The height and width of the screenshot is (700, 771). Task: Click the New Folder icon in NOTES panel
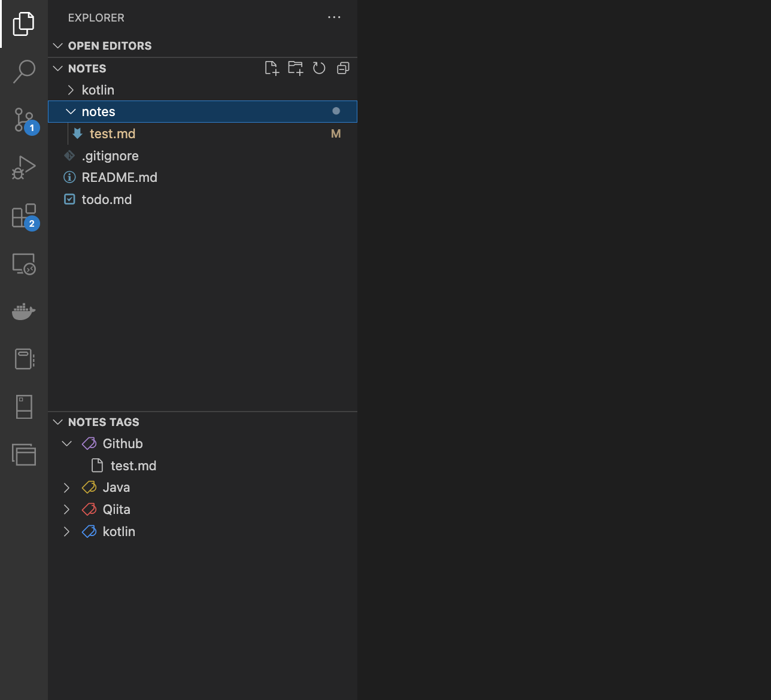coord(295,68)
